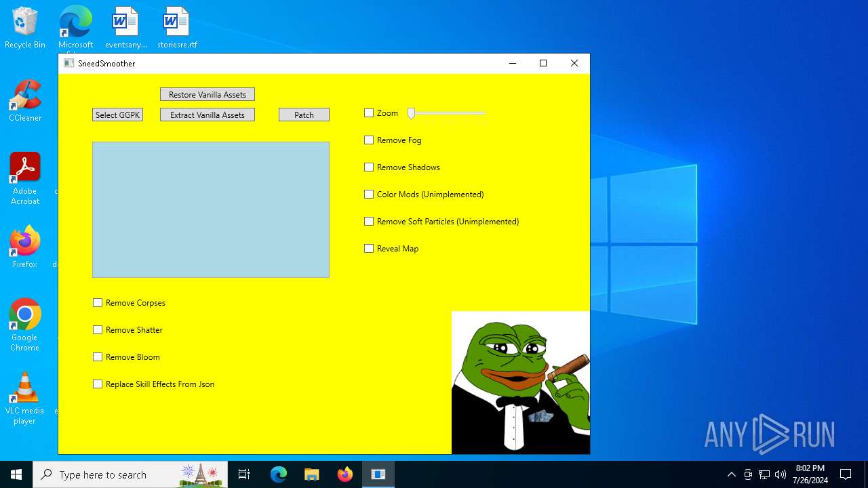Toggle Color Mods (Unimplemented) checkbox
This screenshot has width=868, height=488.
click(x=369, y=195)
